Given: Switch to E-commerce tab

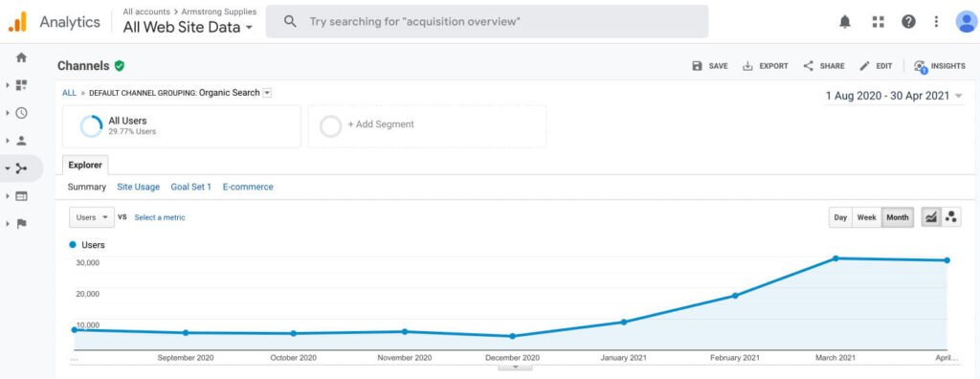Looking at the screenshot, I should click(x=248, y=187).
